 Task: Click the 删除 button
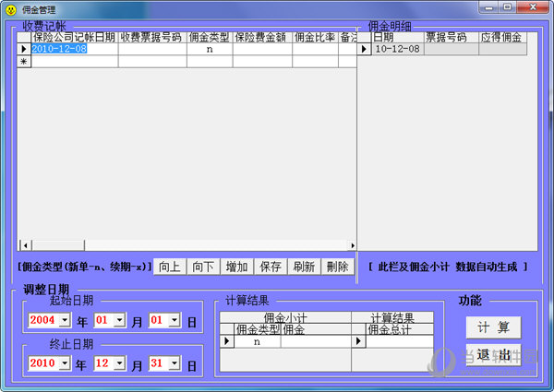click(337, 267)
